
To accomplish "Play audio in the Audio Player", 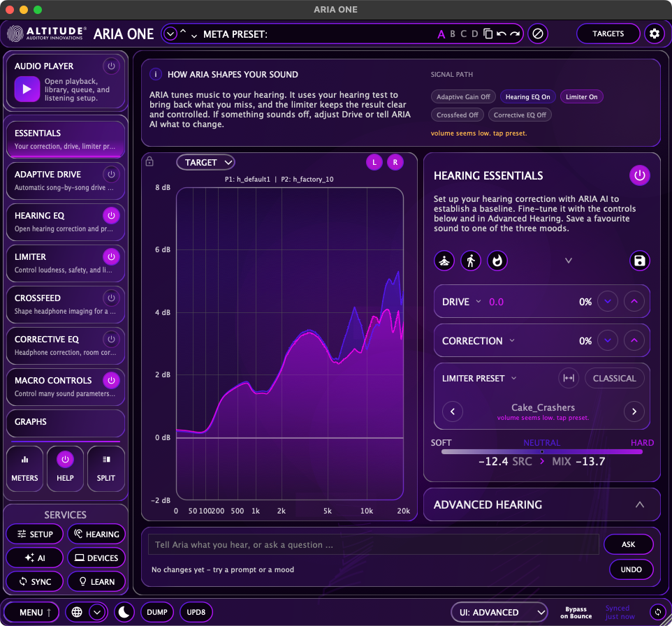I will coord(27,89).
